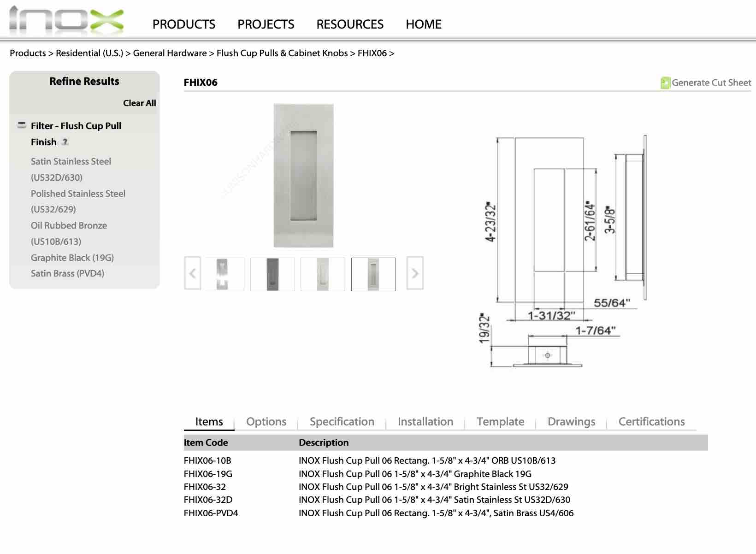Click Clear All filters link
This screenshot has width=756, height=554.
coord(139,103)
